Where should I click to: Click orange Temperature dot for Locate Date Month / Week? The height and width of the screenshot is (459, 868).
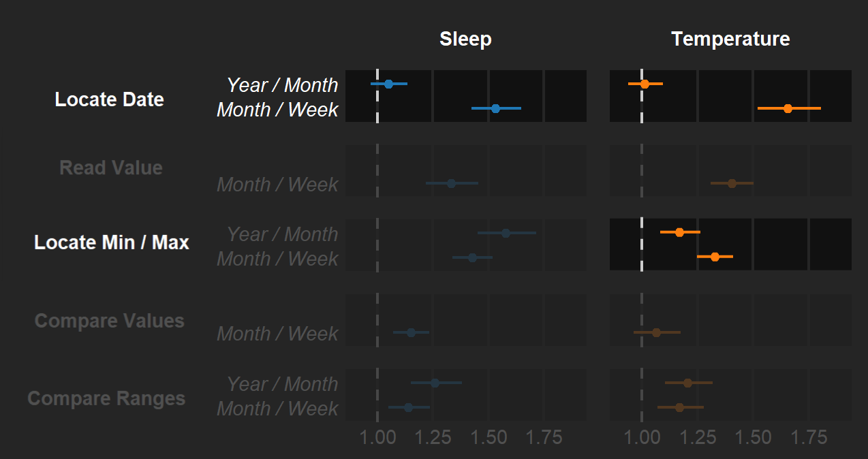pyautogui.click(x=788, y=108)
